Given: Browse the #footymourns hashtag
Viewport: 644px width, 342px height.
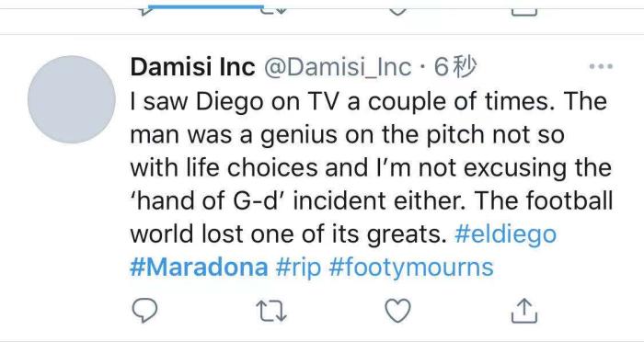Looking at the screenshot, I should tap(411, 268).
